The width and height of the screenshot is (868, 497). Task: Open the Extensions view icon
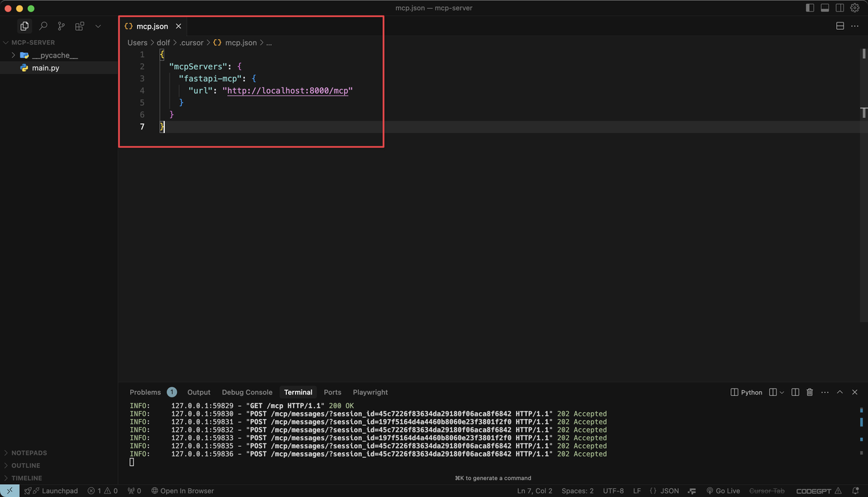[x=79, y=26]
